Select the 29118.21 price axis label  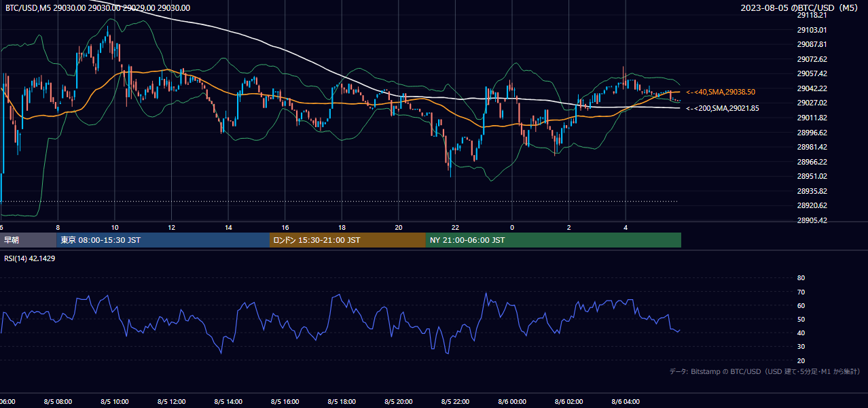coord(812,15)
